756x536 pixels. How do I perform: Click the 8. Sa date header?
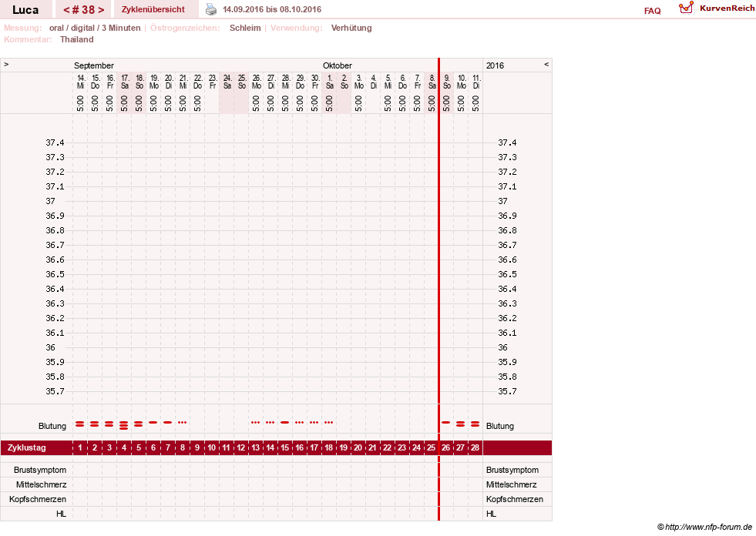(432, 82)
